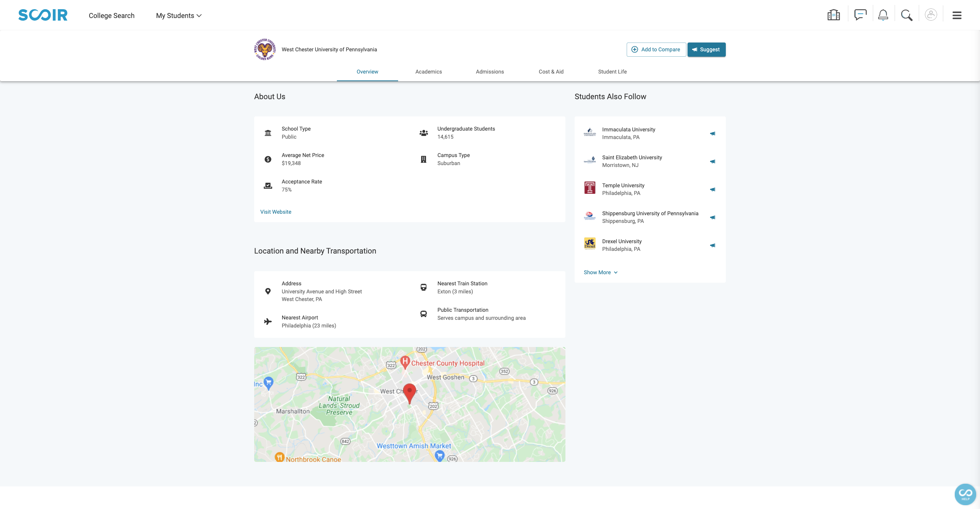The image size is (980, 509).
Task: Open the Scoir help bubble
Action: [965, 494]
